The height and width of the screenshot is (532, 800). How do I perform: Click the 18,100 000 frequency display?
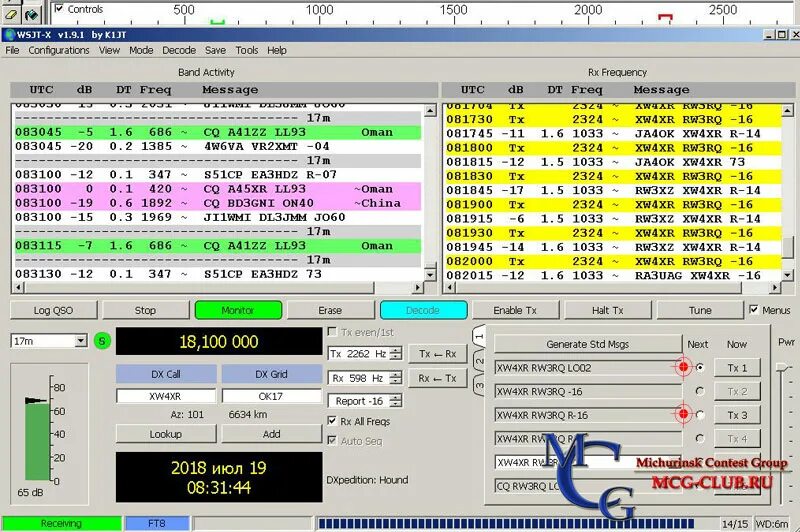219,341
